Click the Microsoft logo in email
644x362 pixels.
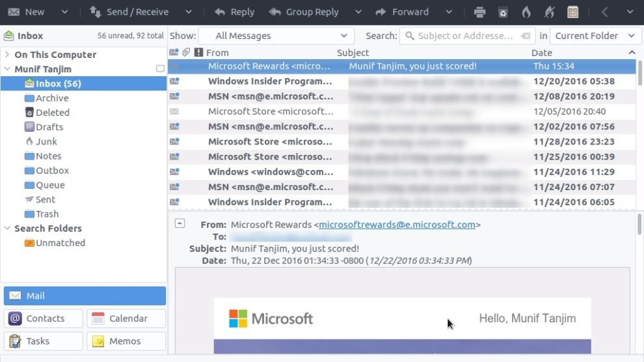(271, 318)
